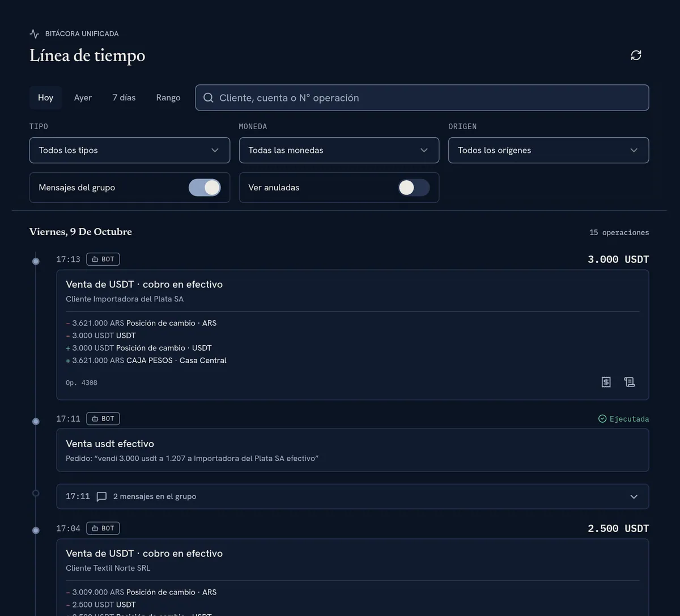Click the + 3.000 USDT Posición de cambio line

tap(139, 348)
